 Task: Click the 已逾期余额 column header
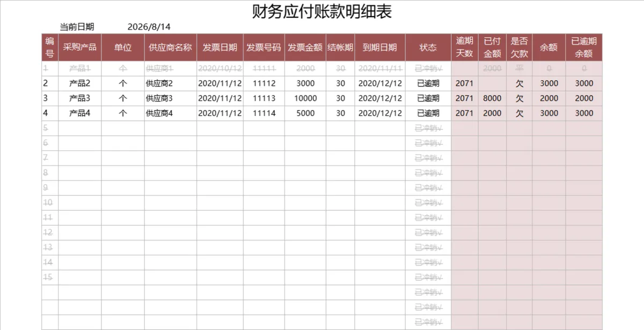point(584,47)
